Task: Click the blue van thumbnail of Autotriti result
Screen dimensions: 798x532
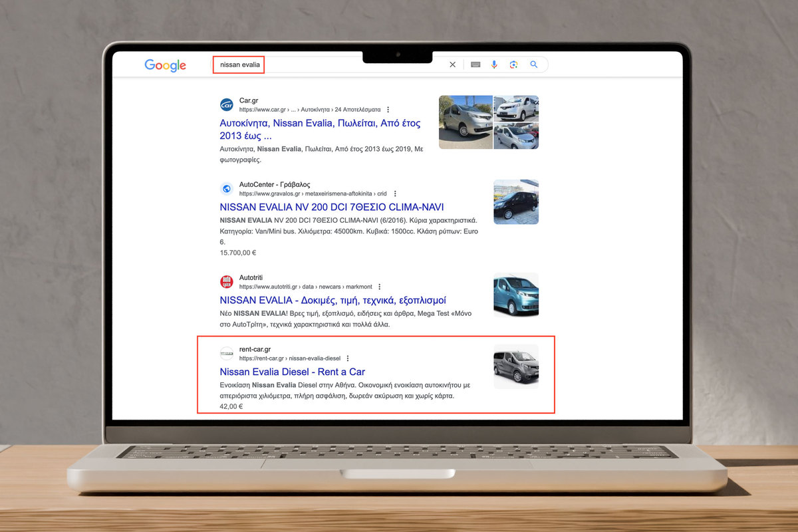Action: (516, 295)
